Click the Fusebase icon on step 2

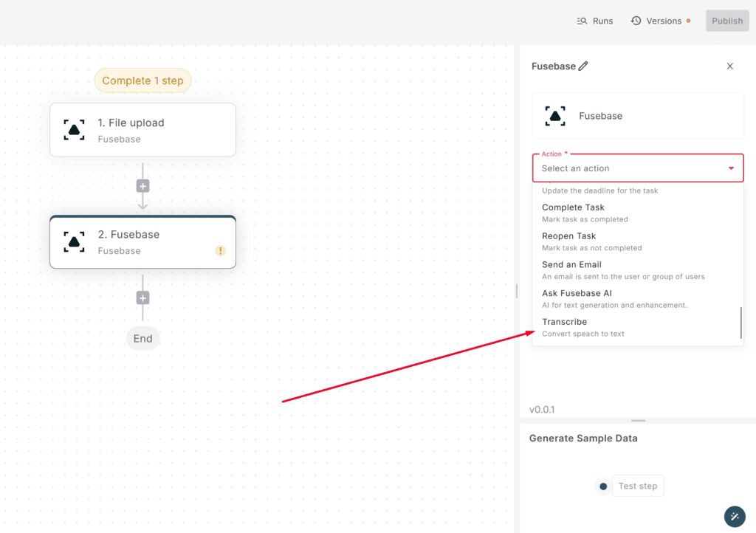75,242
